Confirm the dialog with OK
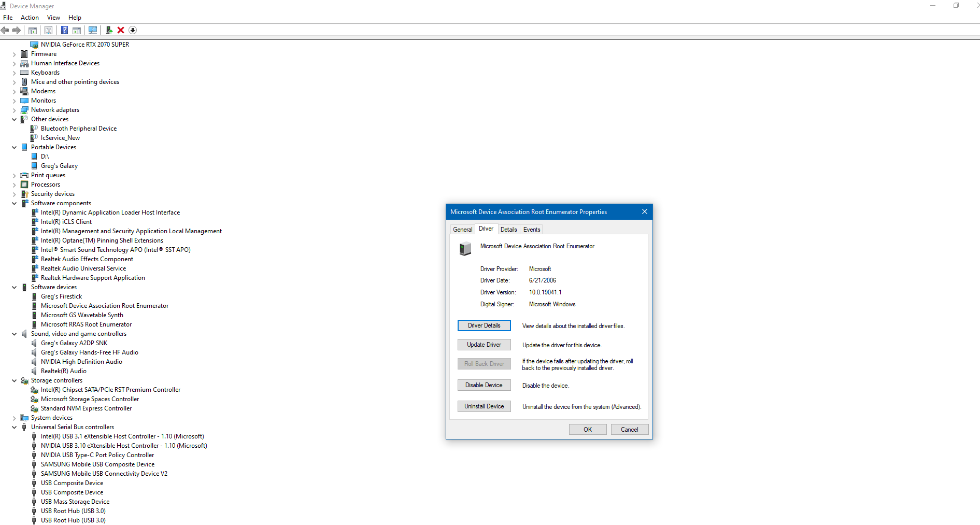Image resolution: width=980 pixels, height=525 pixels. 588,430
